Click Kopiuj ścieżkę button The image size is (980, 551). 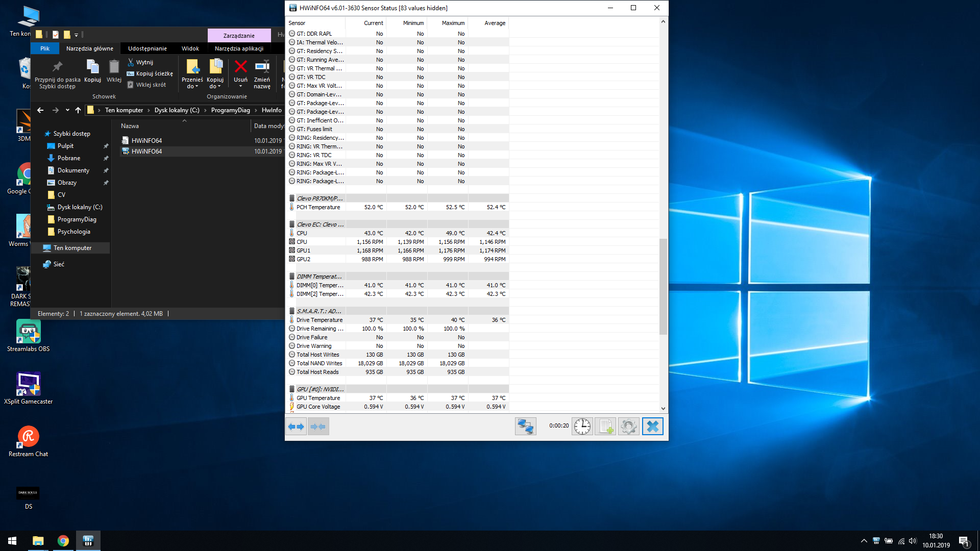(150, 73)
